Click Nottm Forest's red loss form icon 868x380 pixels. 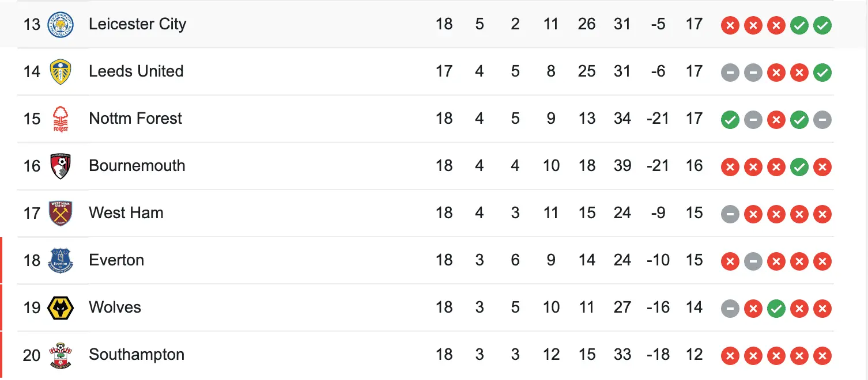[776, 120]
